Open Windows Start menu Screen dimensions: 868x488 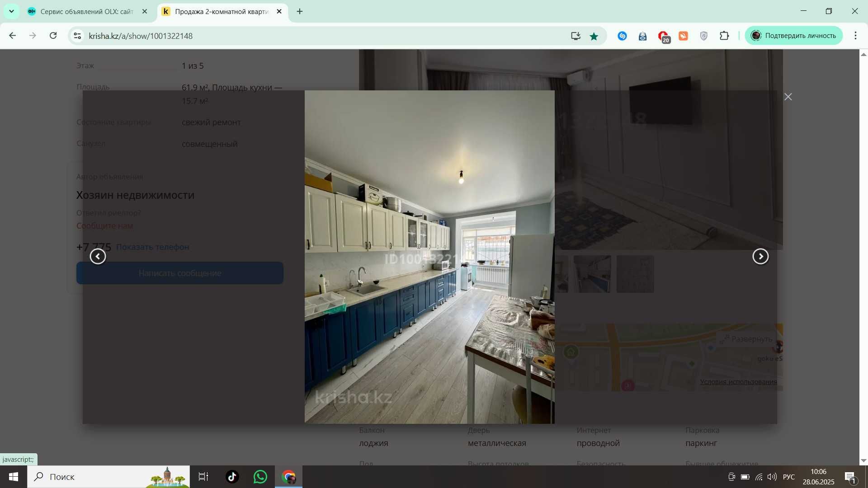click(14, 477)
